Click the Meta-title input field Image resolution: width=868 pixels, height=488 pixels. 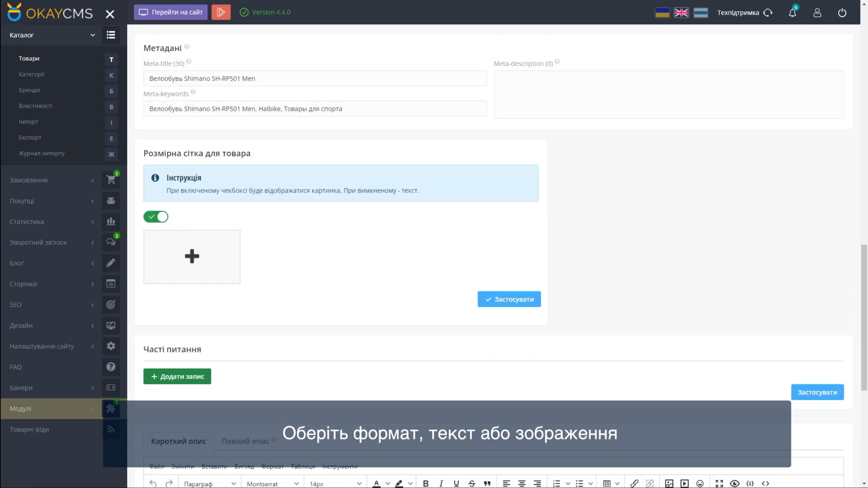tap(315, 79)
